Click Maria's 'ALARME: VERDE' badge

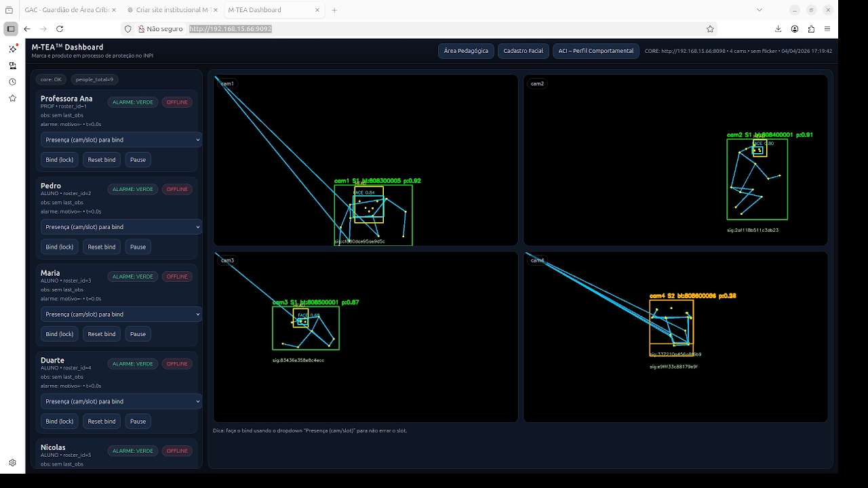click(x=133, y=277)
